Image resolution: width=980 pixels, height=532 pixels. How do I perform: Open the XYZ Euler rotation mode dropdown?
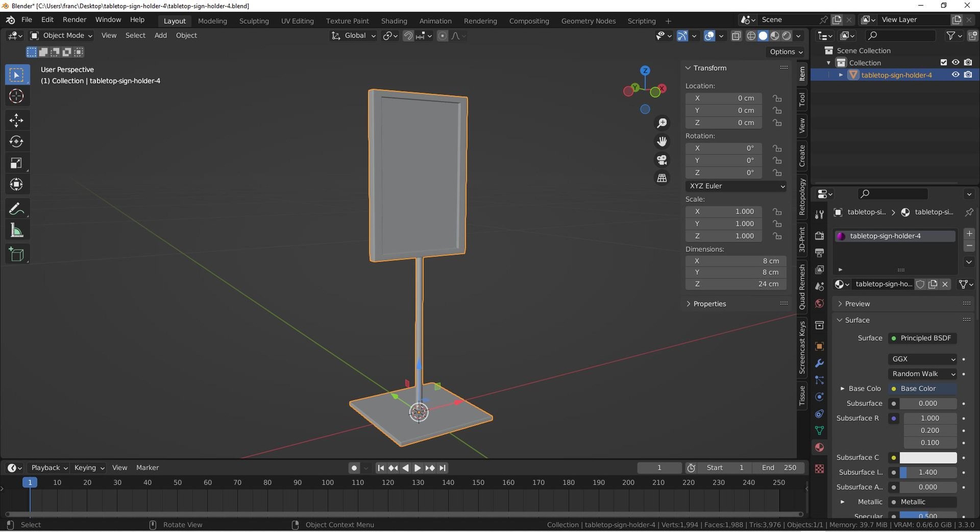[736, 186]
